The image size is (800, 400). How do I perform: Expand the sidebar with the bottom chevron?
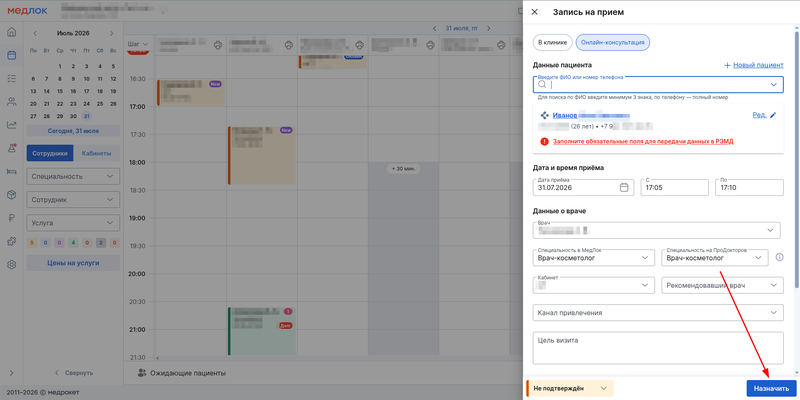tap(11, 373)
